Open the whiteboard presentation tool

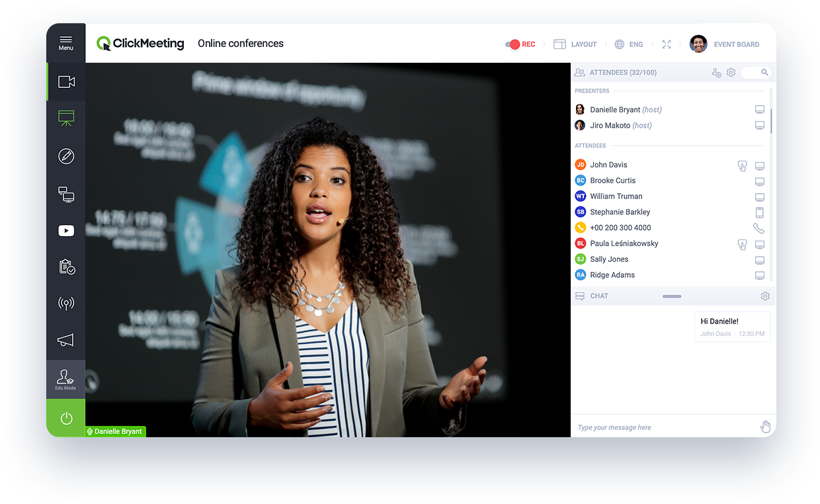tap(65, 118)
